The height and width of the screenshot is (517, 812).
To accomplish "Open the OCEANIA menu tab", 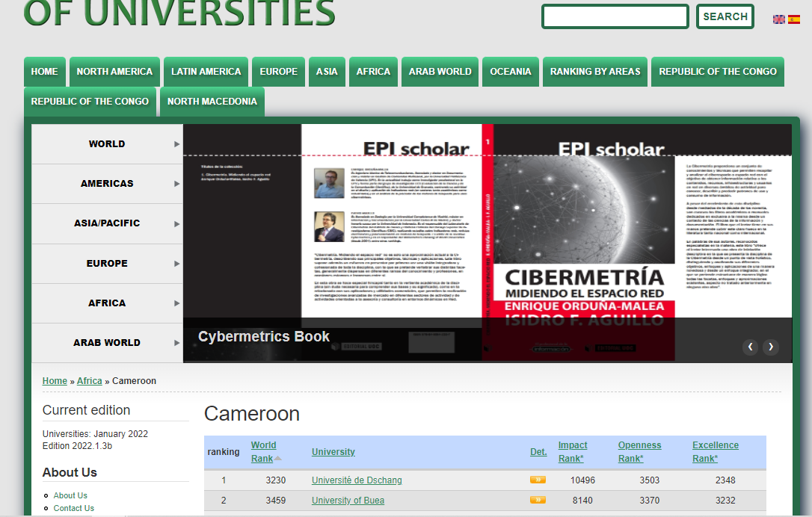I will [x=511, y=72].
